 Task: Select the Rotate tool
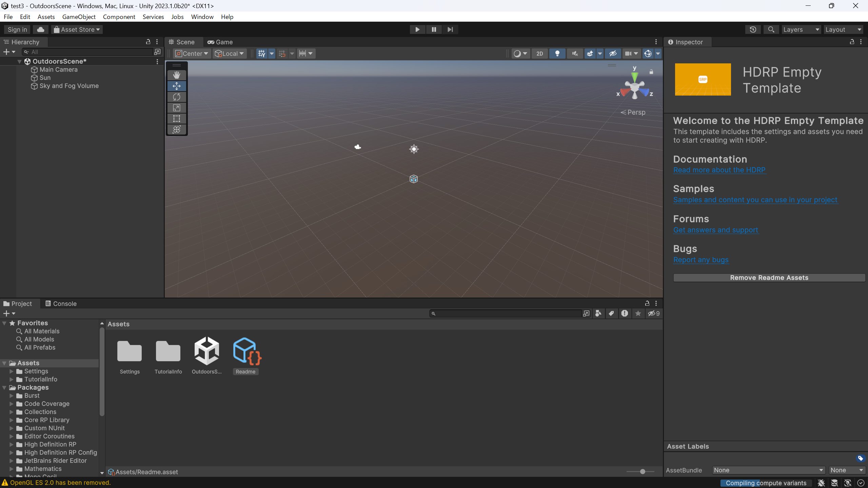pos(177,97)
